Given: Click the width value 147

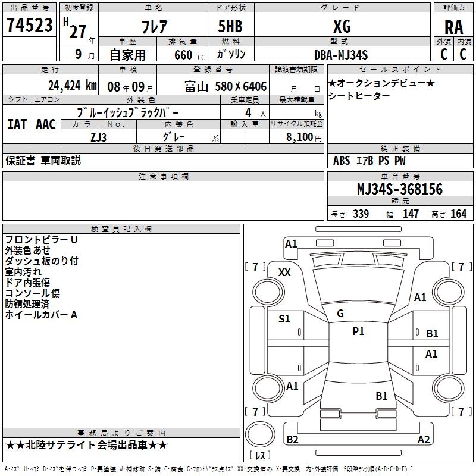Looking at the screenshot, I should pyautogui.click(x=411, y=214).
